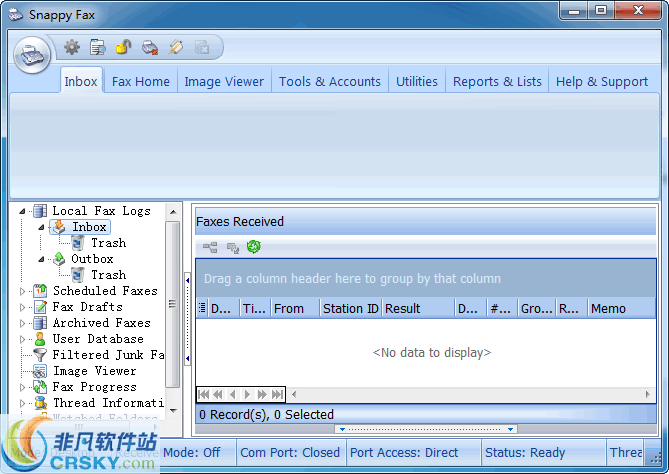669x474 pixels.
Task: Select the Inbox ribbon tab
Action: click(81, 81)
